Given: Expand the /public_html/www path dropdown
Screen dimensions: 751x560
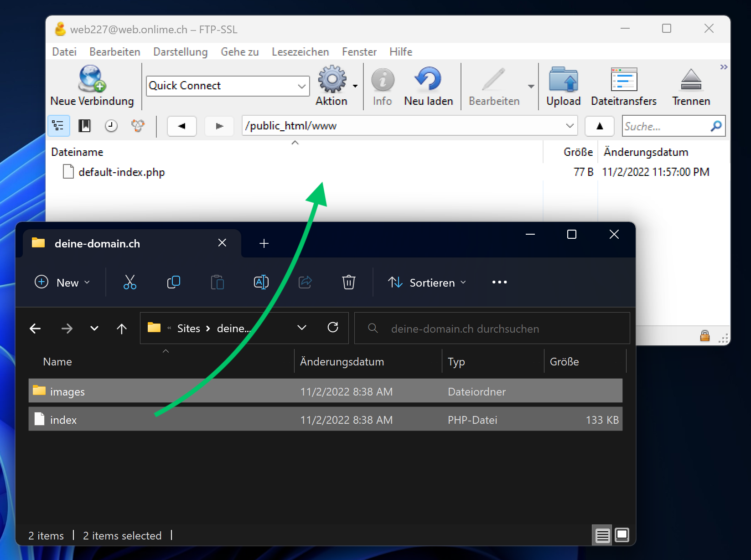Looking at the screenshot, I should click(x=570, y=126).
